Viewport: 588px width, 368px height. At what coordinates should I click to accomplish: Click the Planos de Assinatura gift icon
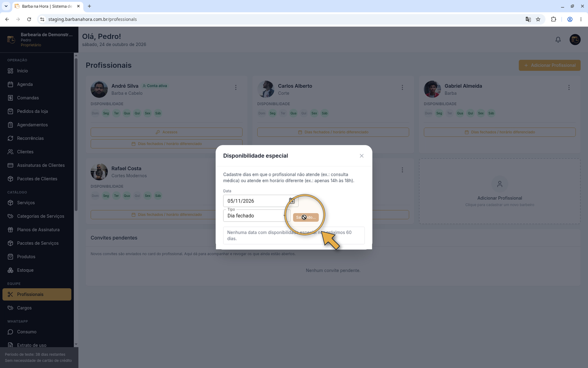(10, 230)
